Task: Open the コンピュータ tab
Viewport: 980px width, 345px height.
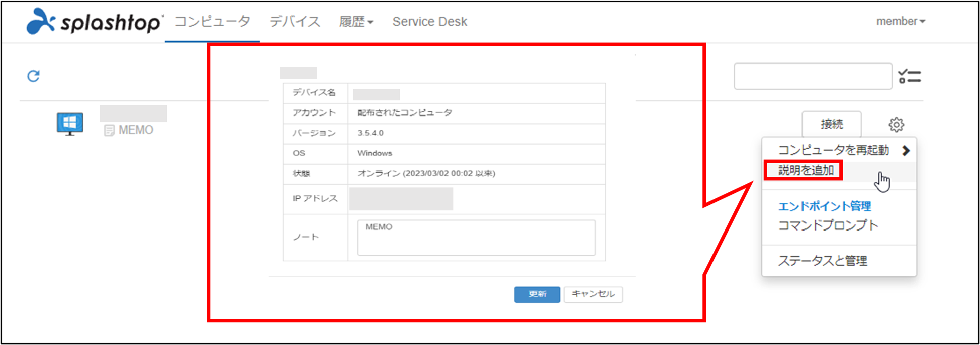Action: (x=212, y=22)
